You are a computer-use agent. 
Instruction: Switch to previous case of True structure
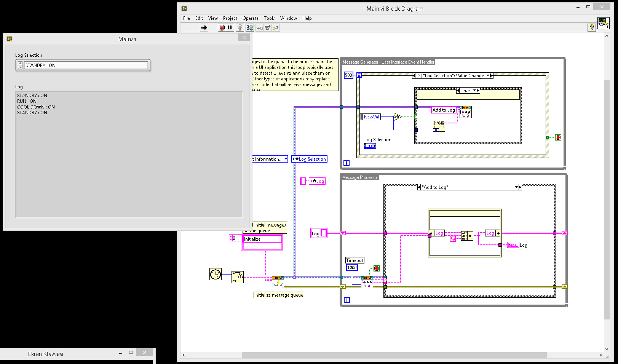pos(458,91)
